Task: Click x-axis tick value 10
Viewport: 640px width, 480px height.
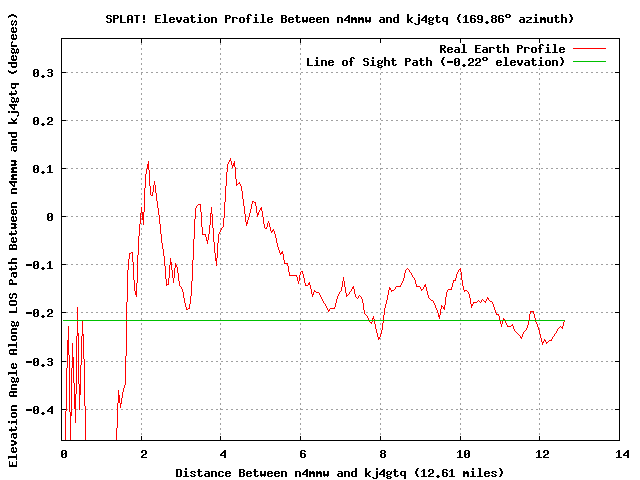Action: tap(463, 454)
